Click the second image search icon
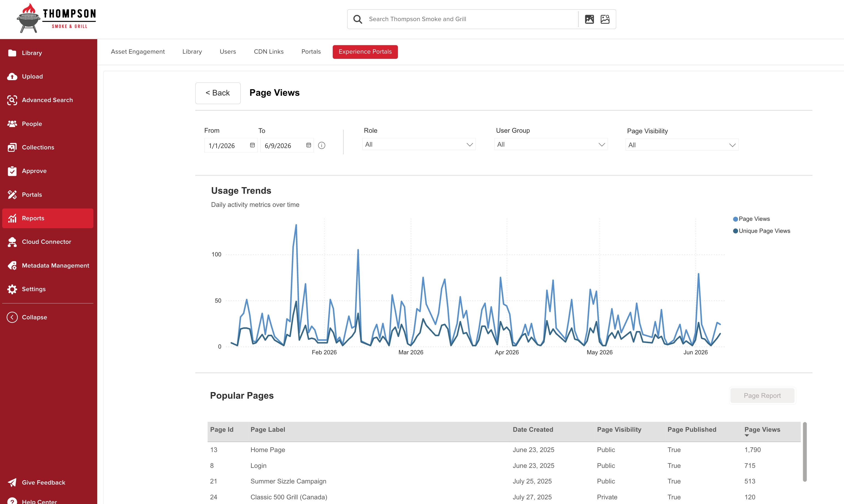This screenshot has width=844, height=504. point(605,19)
